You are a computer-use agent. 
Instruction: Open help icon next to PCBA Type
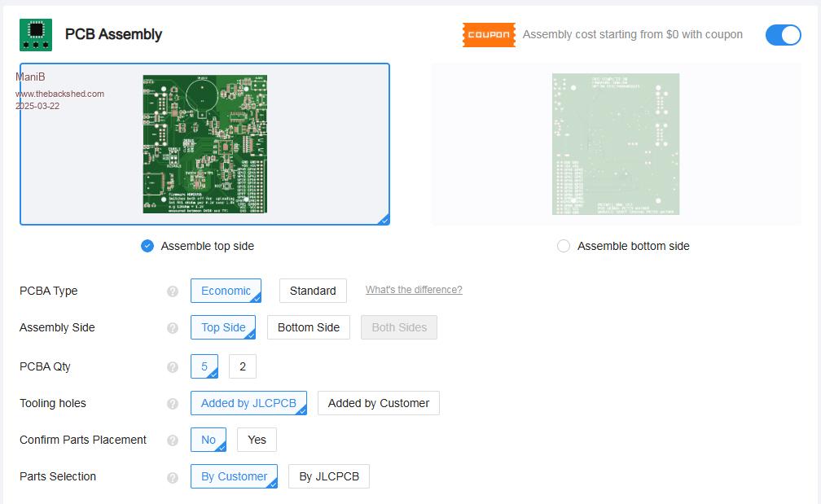[x=173, y=291]
